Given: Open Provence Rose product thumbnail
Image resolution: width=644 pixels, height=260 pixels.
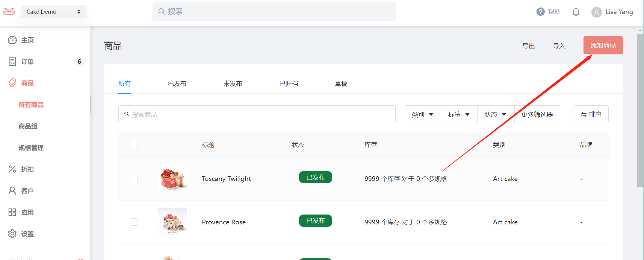Looking at the screenshot, I should (x=172, y=222).
